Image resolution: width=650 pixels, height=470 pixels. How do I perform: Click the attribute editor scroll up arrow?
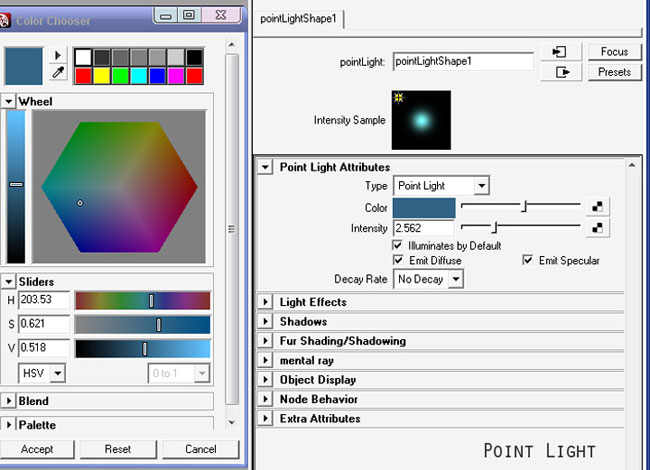(x=632, y=165)
